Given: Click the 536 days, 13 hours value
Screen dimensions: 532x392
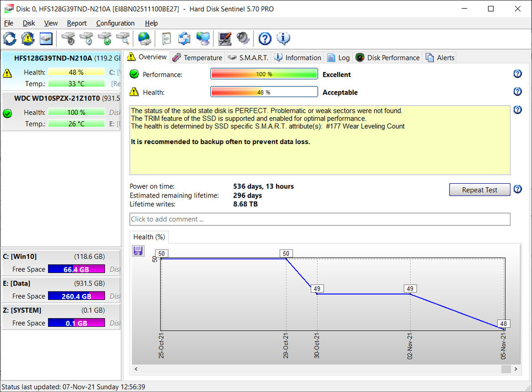Looking at the screenshot, I should coord(263,186).
